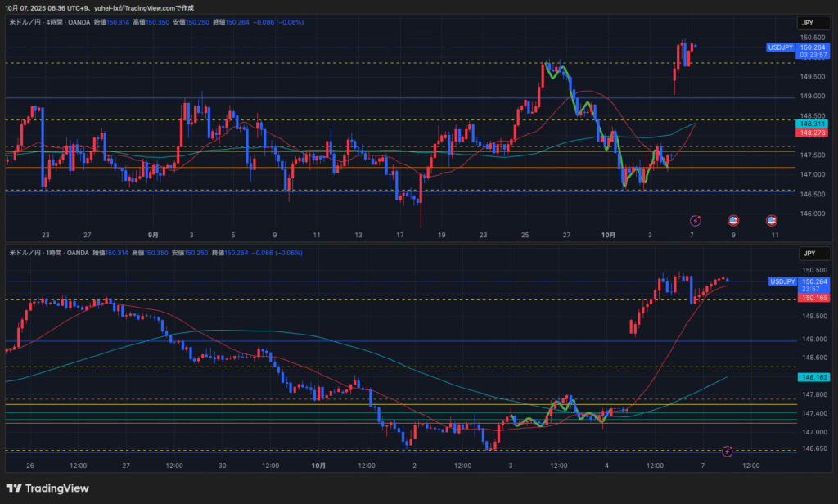Click the lightning event icon in the 1-hour chart
The height and width of the screenshot is (504, 838).
click(x=728, y=451)
